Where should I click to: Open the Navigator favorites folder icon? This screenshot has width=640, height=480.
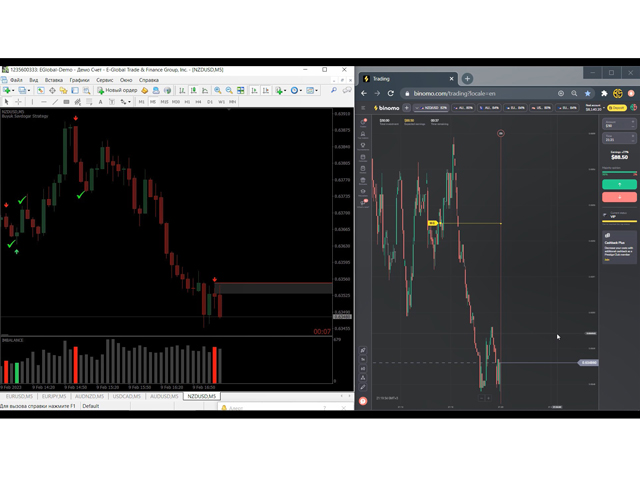(63, 90)
